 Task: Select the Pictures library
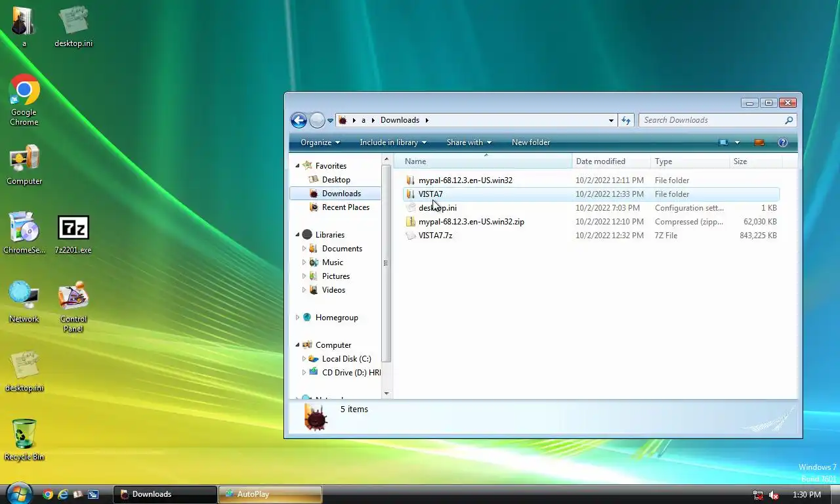click(x=336, y=276)
